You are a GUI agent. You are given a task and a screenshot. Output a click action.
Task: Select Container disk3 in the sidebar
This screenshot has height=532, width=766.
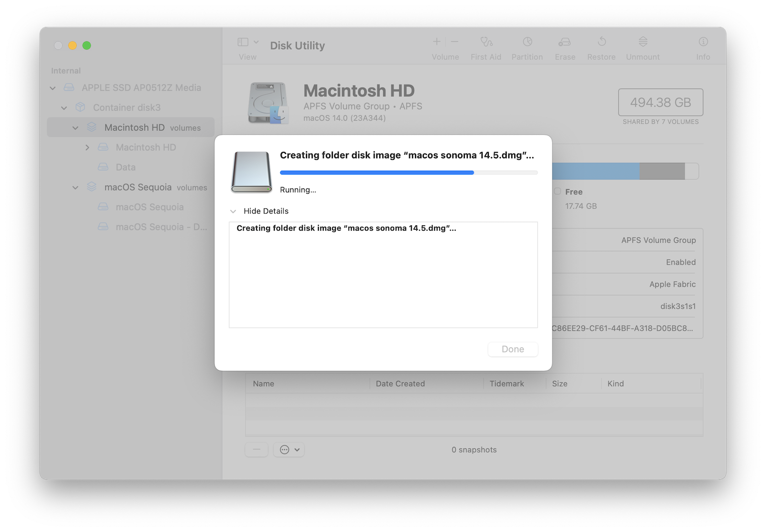tap(127, 108)
